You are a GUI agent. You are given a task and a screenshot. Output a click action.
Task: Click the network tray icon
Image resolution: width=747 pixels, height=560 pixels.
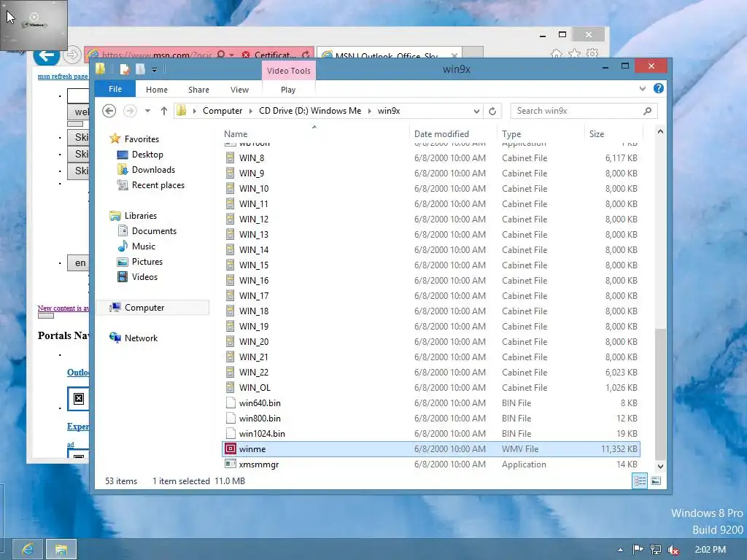656,550
